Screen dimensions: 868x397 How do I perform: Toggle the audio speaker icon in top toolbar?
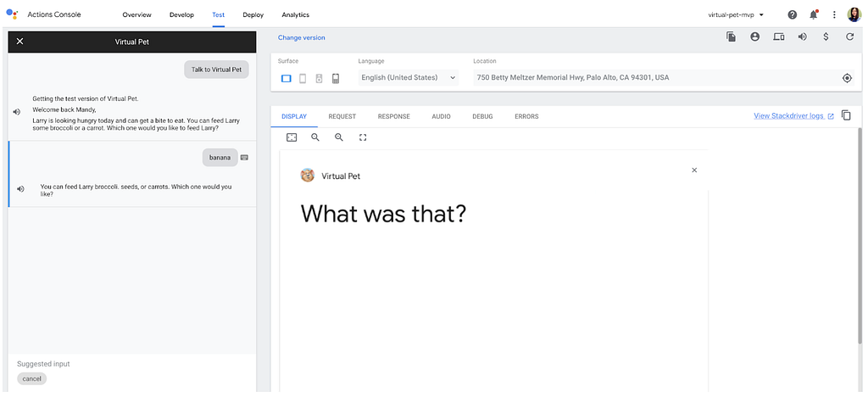pyautogui.click(x=802, y=37)
